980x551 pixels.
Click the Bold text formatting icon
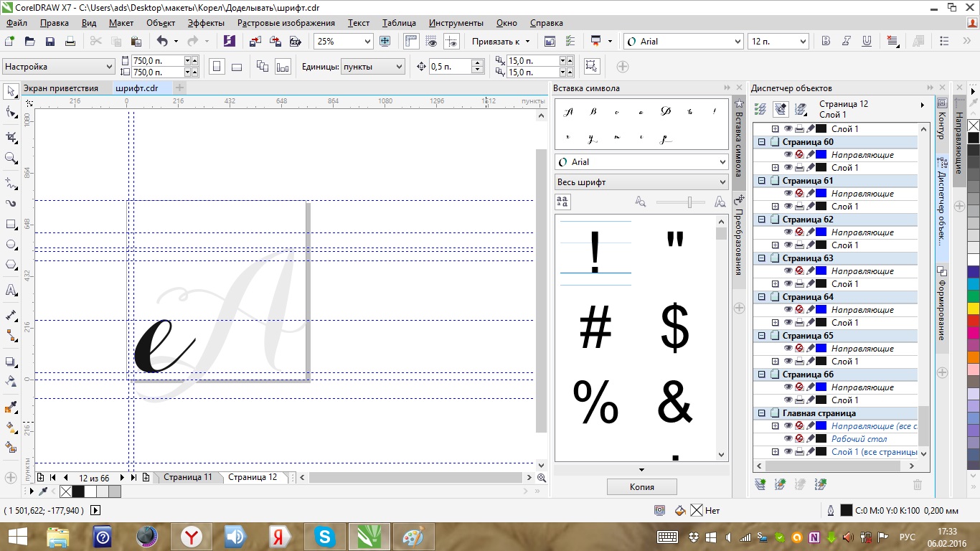click(826, 41)
